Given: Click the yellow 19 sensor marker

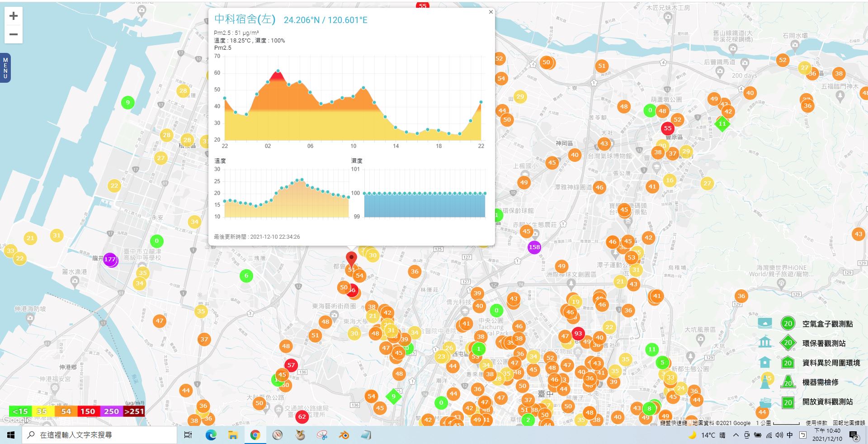Looking at the screenshot, I should tap(575, 302).
